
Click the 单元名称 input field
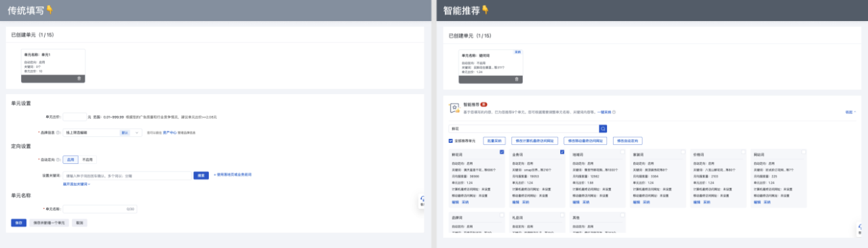100,209
